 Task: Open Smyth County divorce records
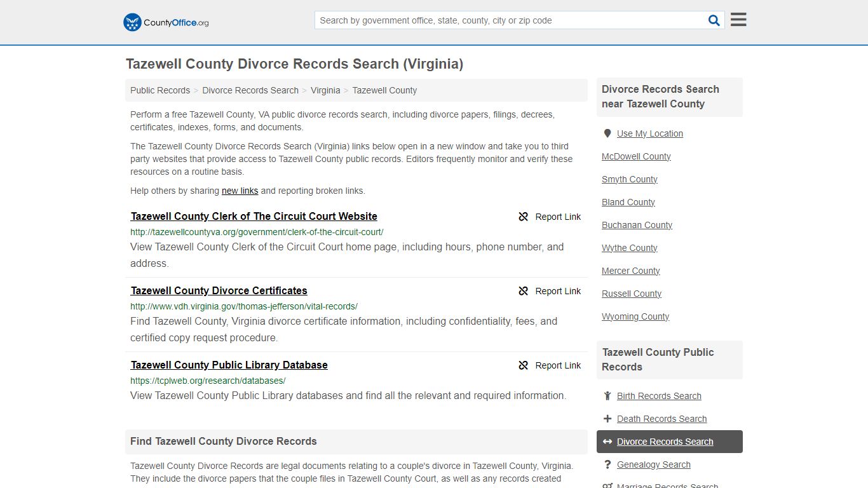click(x=630, y=179)
